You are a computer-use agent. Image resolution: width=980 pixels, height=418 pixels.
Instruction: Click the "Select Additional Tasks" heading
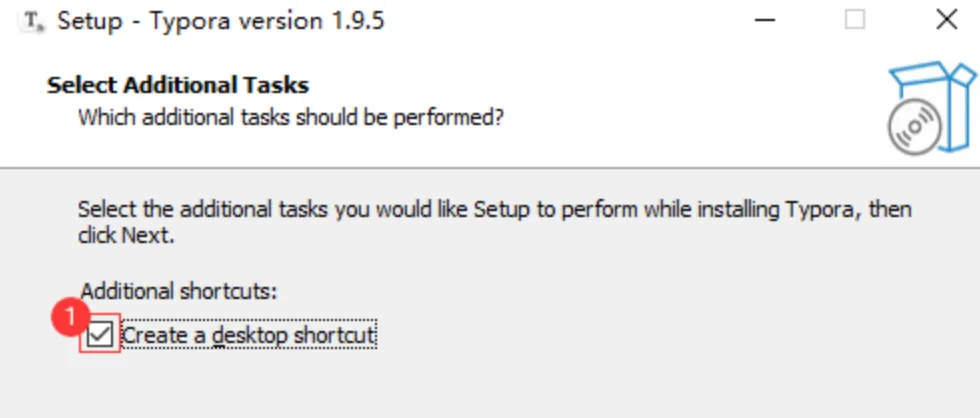point(178,85)
